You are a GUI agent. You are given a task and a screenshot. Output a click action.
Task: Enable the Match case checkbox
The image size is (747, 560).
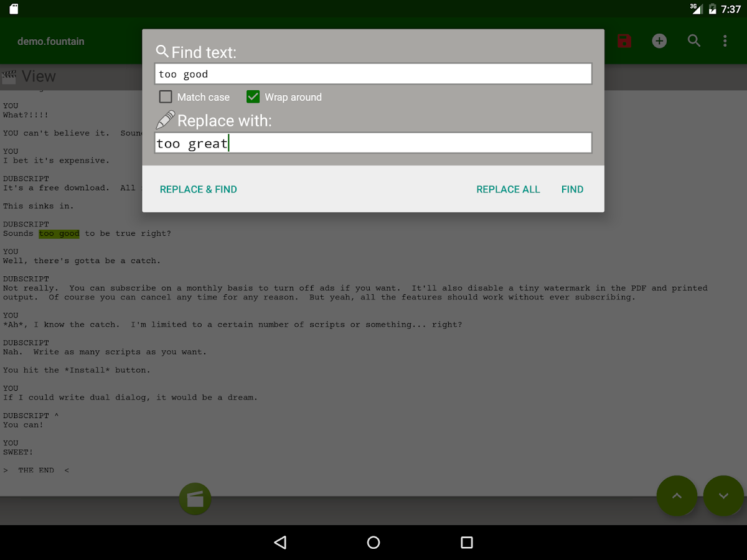point(166,96)
